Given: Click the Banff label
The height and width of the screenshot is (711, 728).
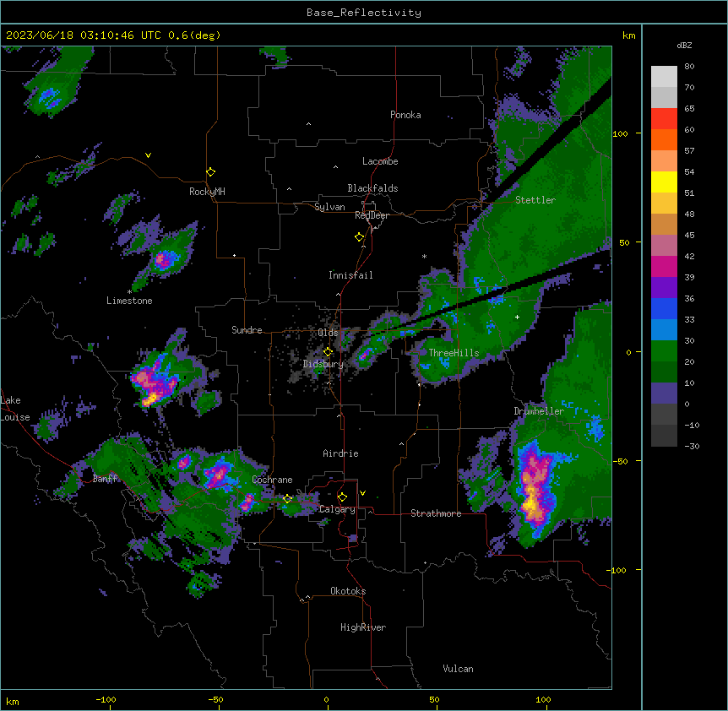Looking at the screenshot, I should point(105,479).
